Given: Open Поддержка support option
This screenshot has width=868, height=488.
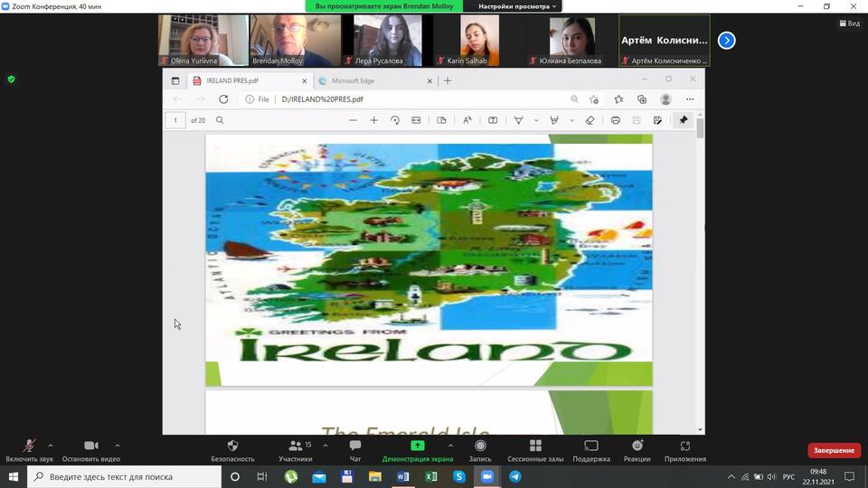Looking at the screenshot, I should point(591,450).
